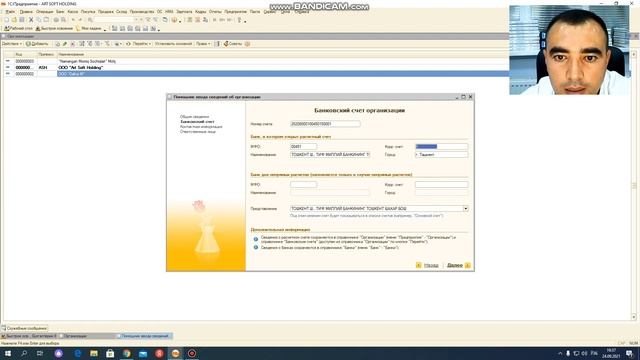640x360 pixels.
Task: Click the New document toolbar icon
Action: 7,20
